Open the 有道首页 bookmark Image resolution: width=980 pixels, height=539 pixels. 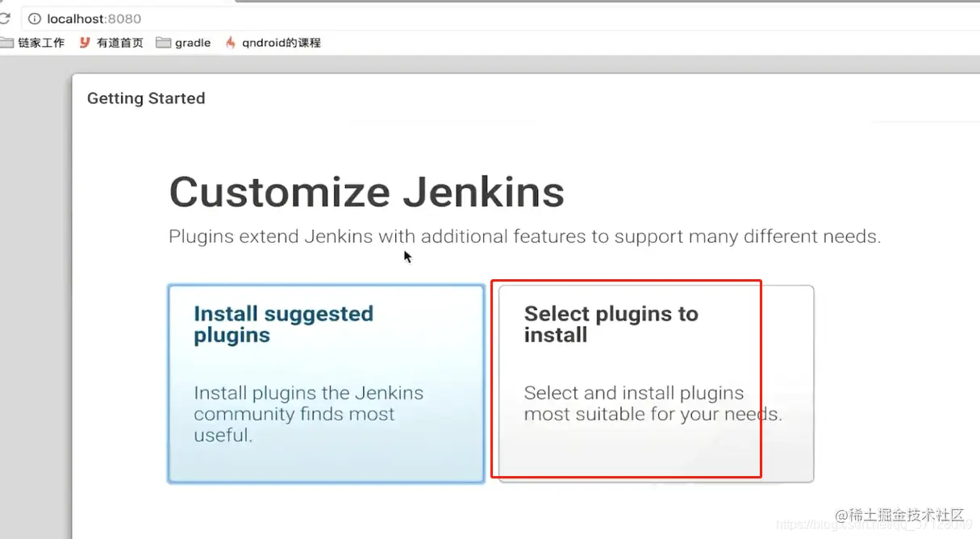point(111,43)
